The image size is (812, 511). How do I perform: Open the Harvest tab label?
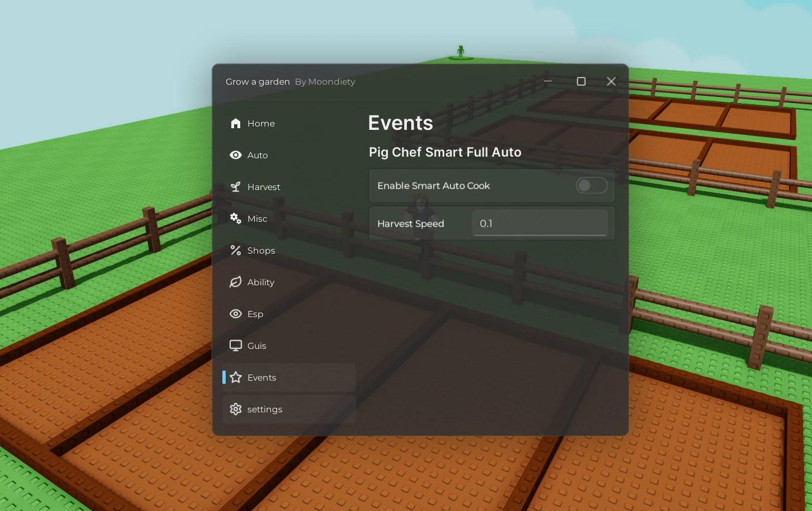tap(264, 187)
